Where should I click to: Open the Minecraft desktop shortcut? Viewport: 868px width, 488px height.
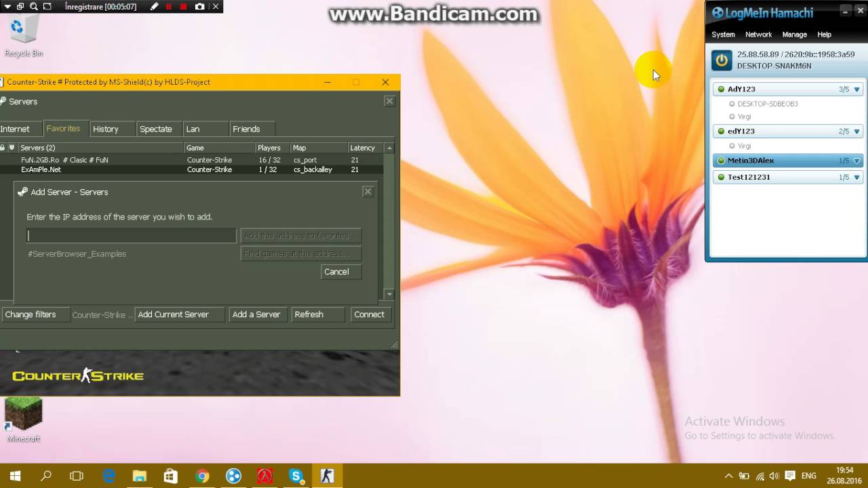point(24,420)
